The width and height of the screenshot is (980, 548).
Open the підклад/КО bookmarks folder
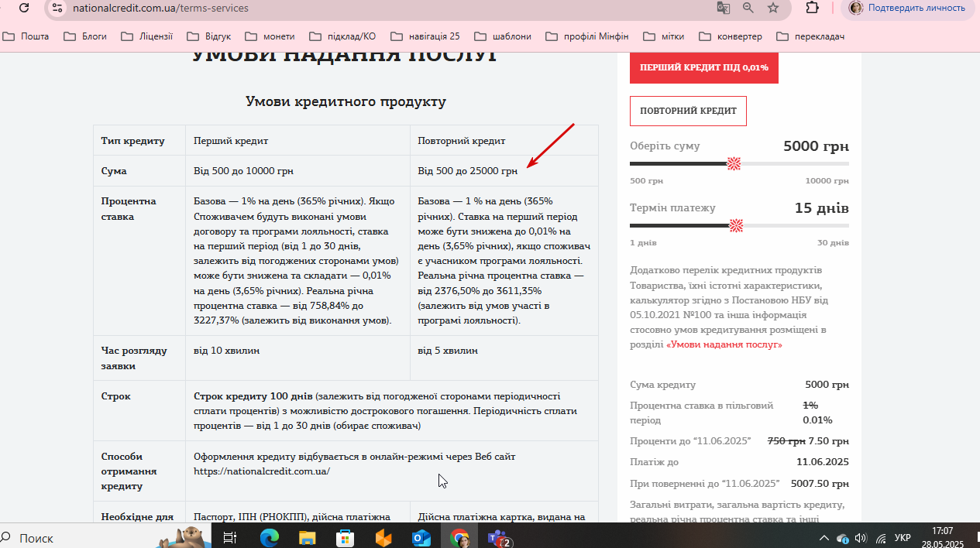click(342, 36)
